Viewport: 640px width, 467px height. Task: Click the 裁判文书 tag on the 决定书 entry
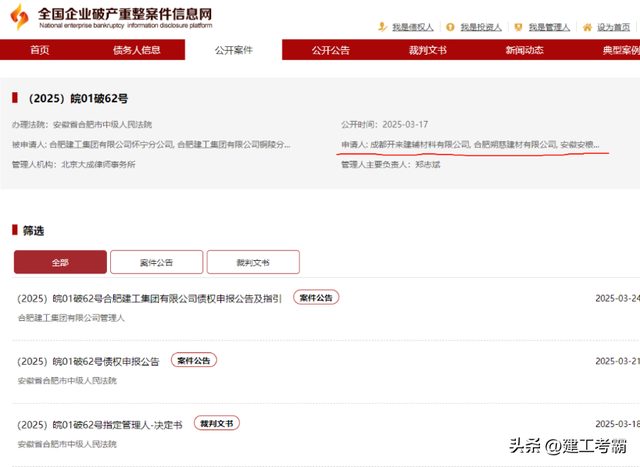tap(217, 423)
